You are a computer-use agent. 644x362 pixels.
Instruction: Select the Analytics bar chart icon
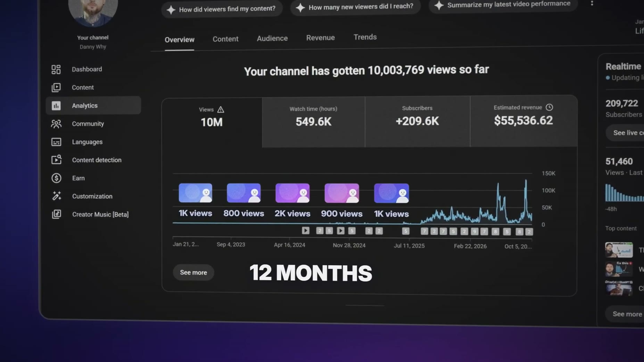56,106
